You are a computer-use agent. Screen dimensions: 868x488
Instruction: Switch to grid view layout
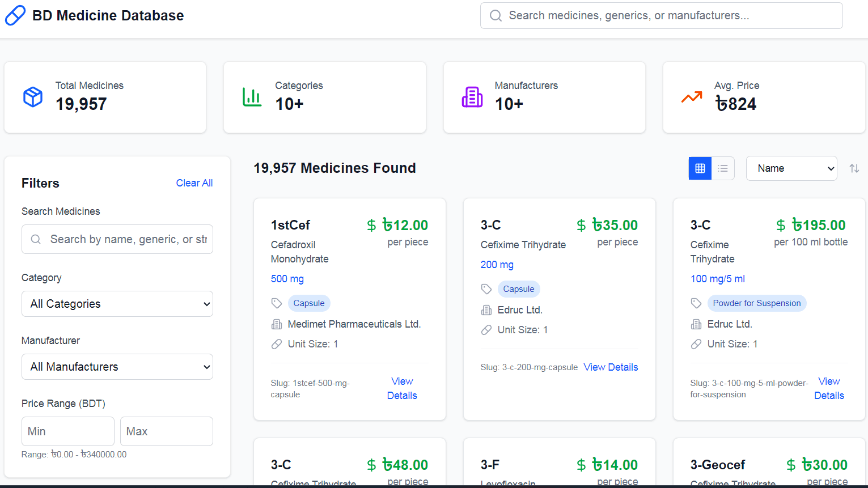pyautogui.click(x=700, y=168)
